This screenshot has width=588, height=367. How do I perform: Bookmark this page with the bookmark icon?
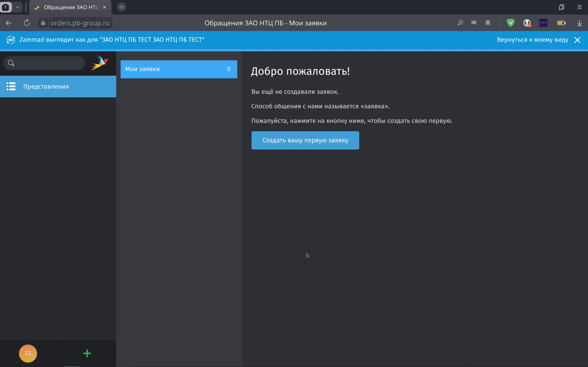pyautogui.click(x=488, y=23)
